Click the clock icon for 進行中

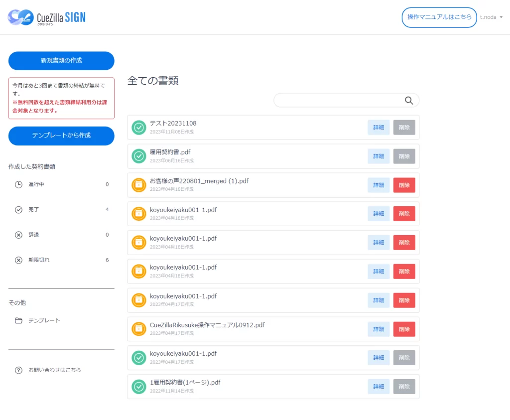tap(18, 184)
